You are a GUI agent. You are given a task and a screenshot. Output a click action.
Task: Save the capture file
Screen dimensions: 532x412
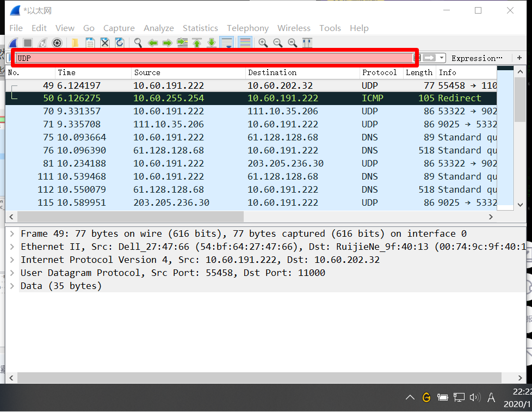point(90,43)
